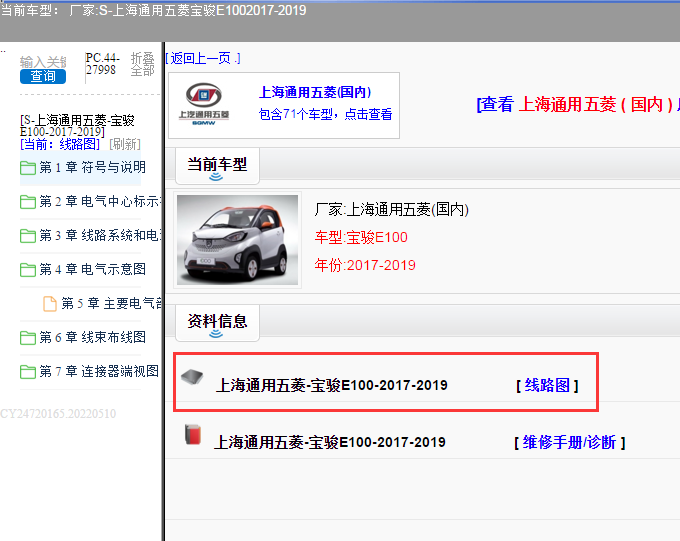680x541 pixels.
Task: Click 上海通用五菱-宝骏E100-2017-2019 title in 维修手册 row
Action: click(330, 442)
